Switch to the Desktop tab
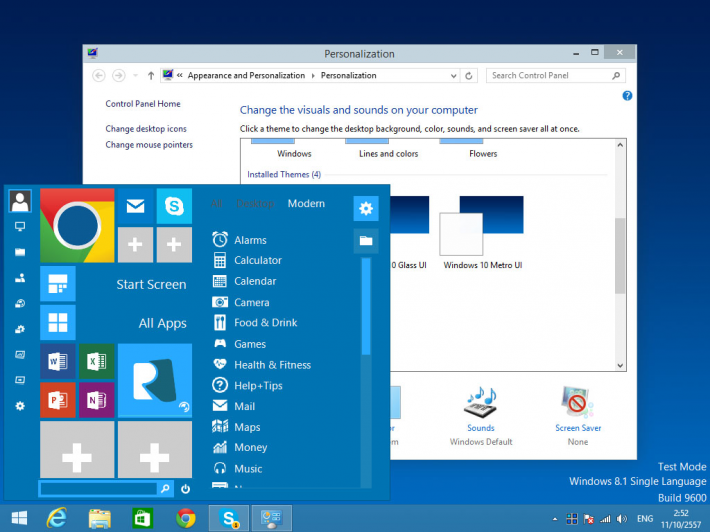 [255, 204]
